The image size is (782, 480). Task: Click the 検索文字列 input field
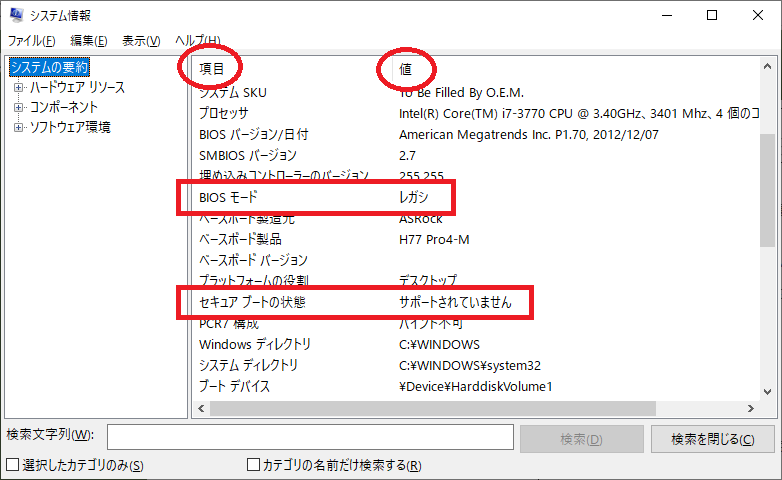point(310,438)
